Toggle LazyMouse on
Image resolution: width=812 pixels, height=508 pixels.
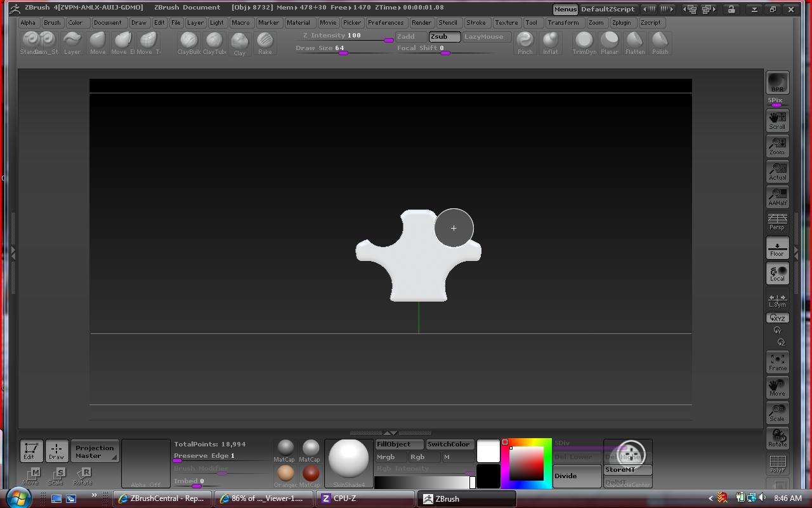(x=487, y=37)
